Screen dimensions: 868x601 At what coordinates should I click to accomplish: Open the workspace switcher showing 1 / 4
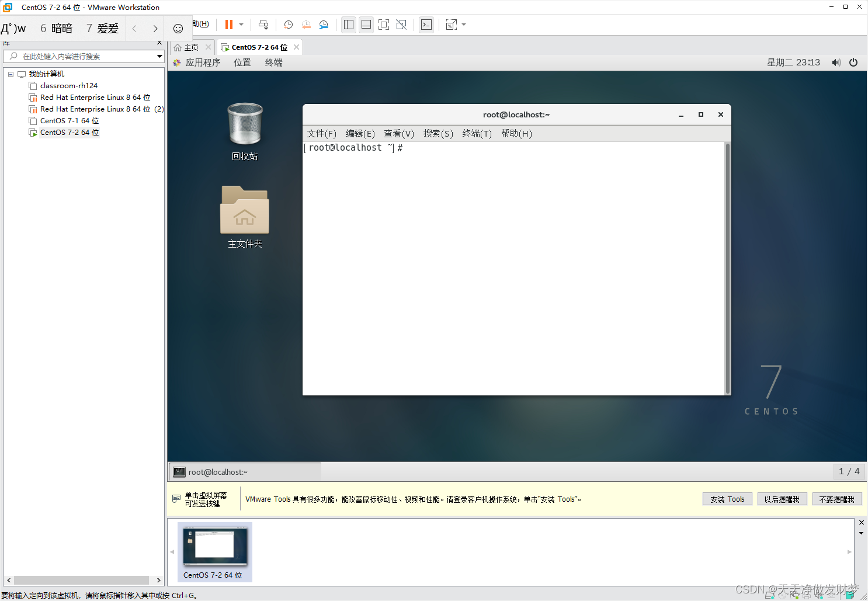(x=849, y=471)
